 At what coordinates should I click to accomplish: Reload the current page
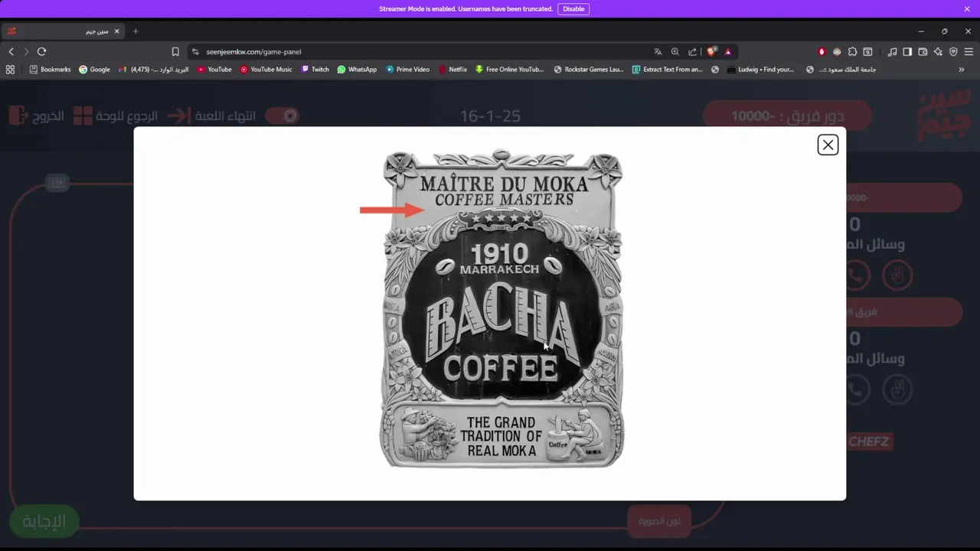tap(41, 51)
